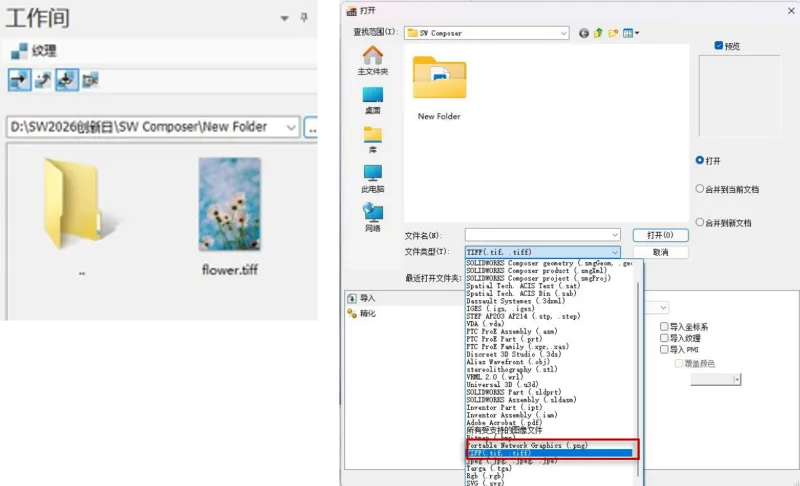800x486 pixels.
Task: Select the flower.tiff texture thumbnail
Action: [230, 204]
